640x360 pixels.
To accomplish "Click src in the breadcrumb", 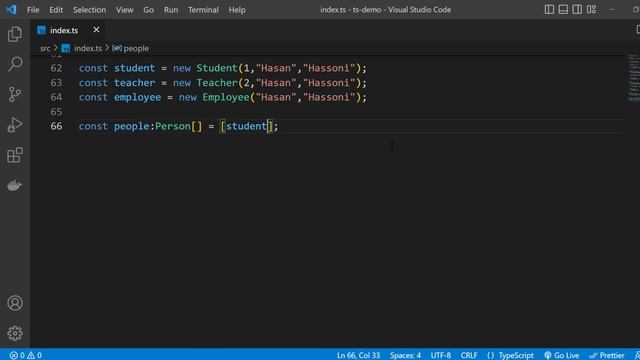I will coord(45,48).
